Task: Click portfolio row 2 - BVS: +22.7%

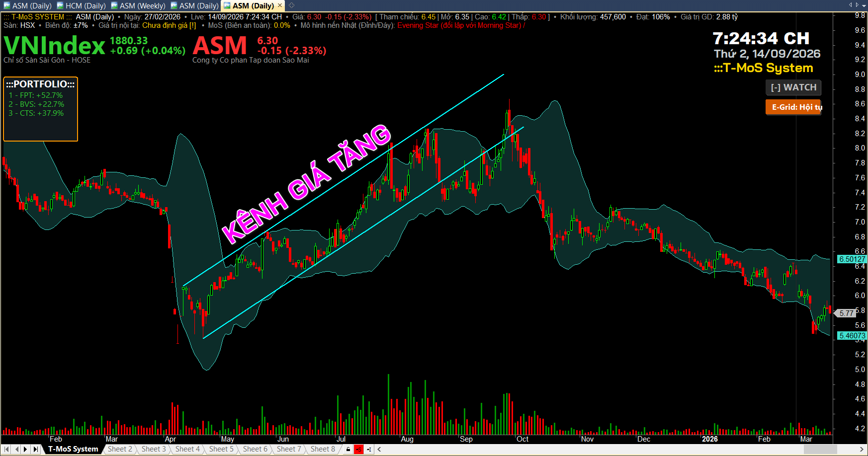Action: point(36,104)
